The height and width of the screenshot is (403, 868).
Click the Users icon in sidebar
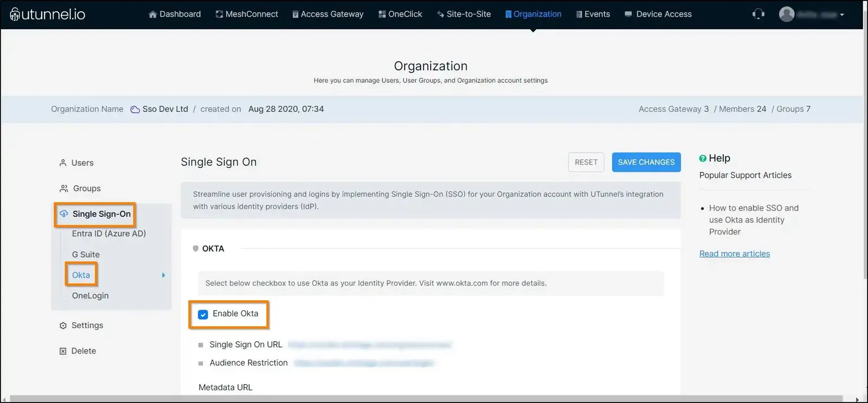point(63,163)
